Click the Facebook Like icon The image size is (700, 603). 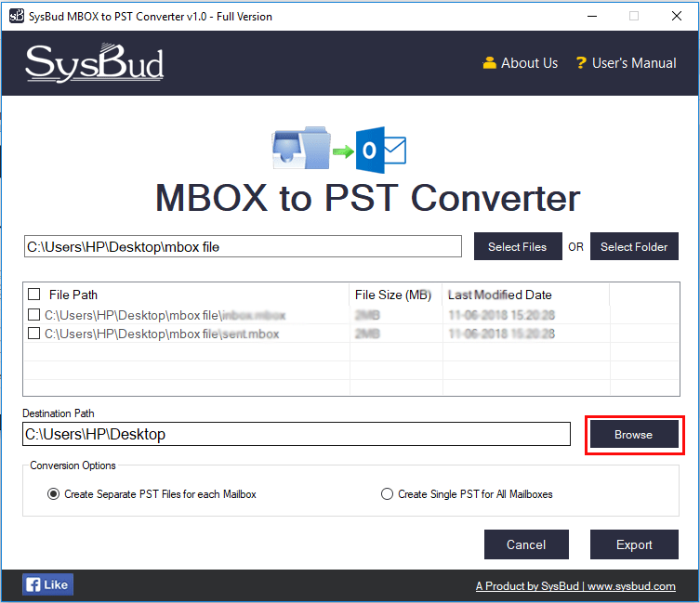tap(47, 584)
